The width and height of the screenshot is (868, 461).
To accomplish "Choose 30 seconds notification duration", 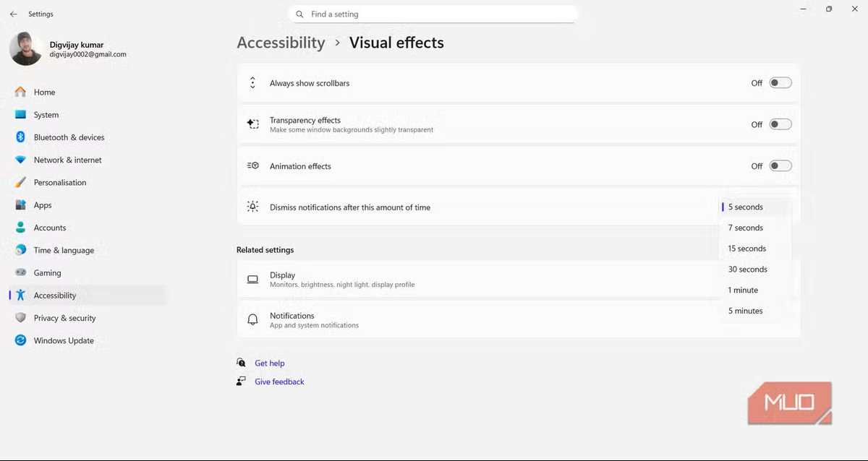I will 747,270.
